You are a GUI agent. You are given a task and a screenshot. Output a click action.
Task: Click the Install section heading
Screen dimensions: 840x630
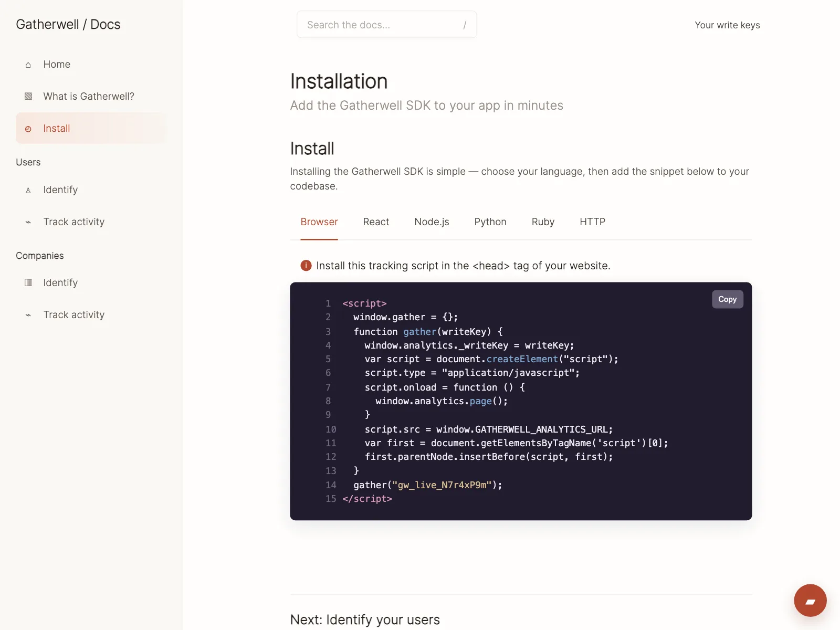click(312, 149)
